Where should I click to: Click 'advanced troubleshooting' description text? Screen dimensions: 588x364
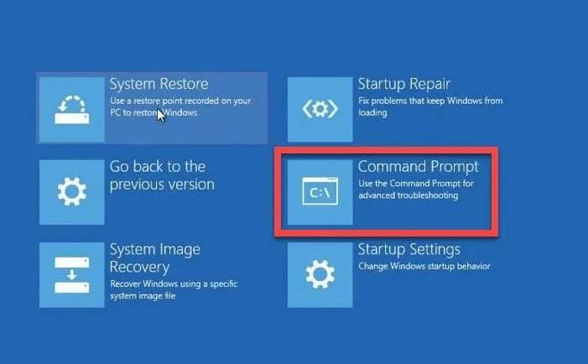tap(408, 195)
